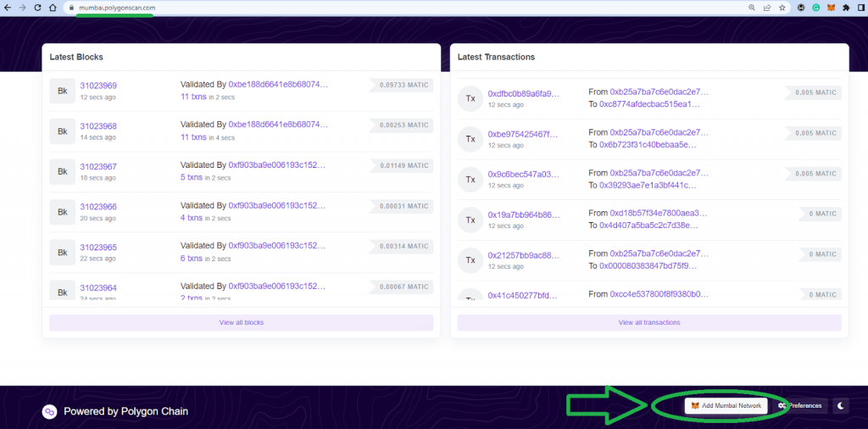
Task: Click the Bk icon for block 31023969
Action: pyautogui.click(x=63, y=91)
